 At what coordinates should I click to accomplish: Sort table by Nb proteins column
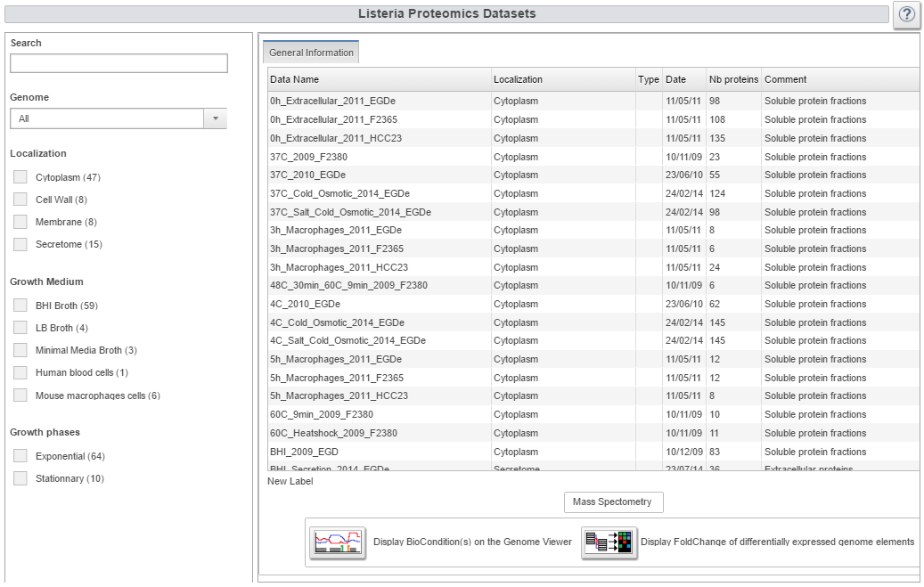pyautogui.click(x=732, y=80)
